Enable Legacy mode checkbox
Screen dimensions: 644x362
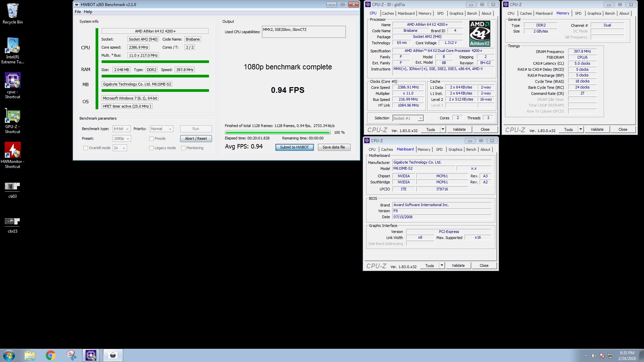(x=151, y=148)
